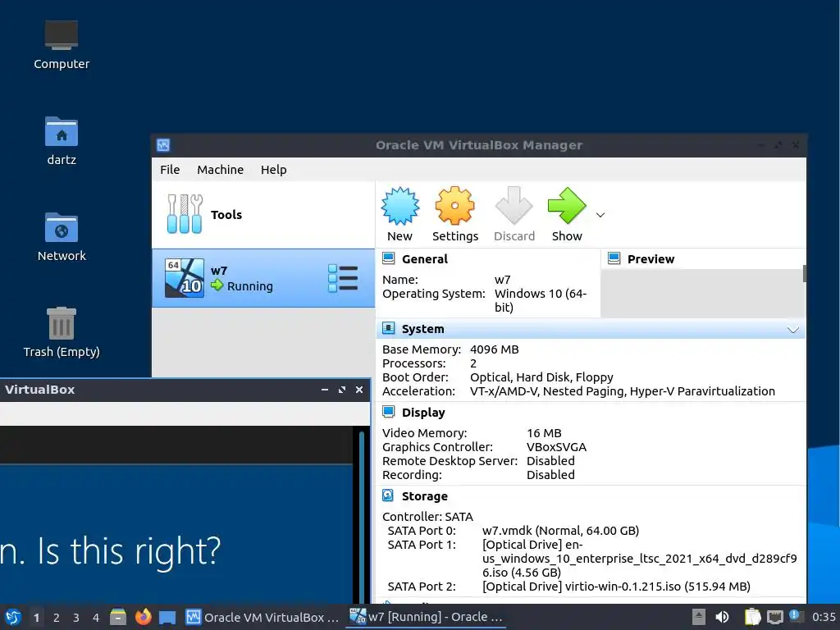Open the Help menu
This screenshot has height=630, width=840.
pyautogui.click(x=274, y=170)
